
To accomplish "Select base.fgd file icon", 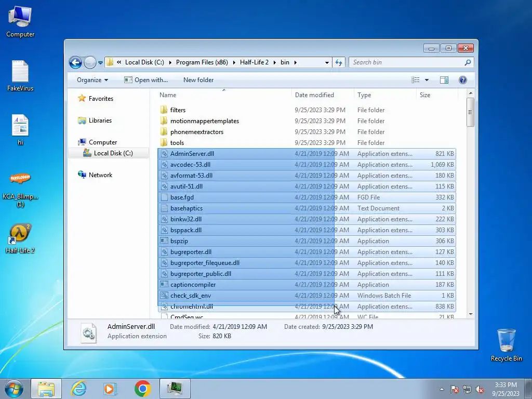I will coord(164,197).
